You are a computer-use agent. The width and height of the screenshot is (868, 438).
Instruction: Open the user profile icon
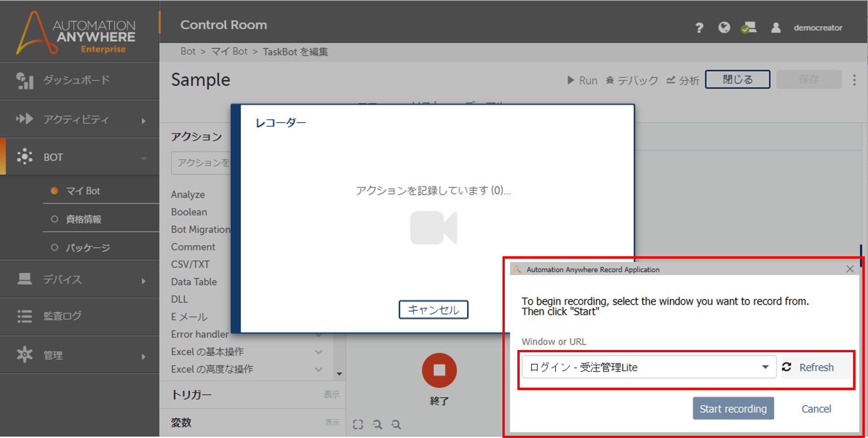(x=776, y=27)
